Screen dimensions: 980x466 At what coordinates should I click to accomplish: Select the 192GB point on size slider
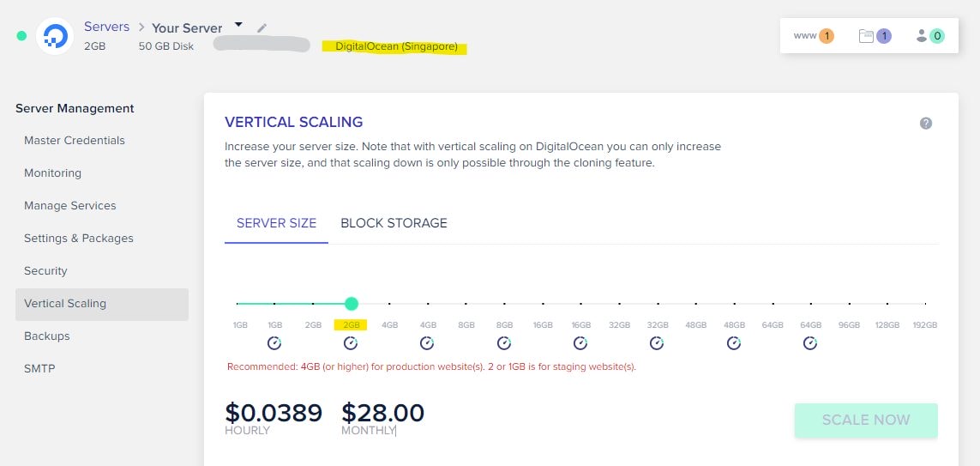[x=925, y=304]
